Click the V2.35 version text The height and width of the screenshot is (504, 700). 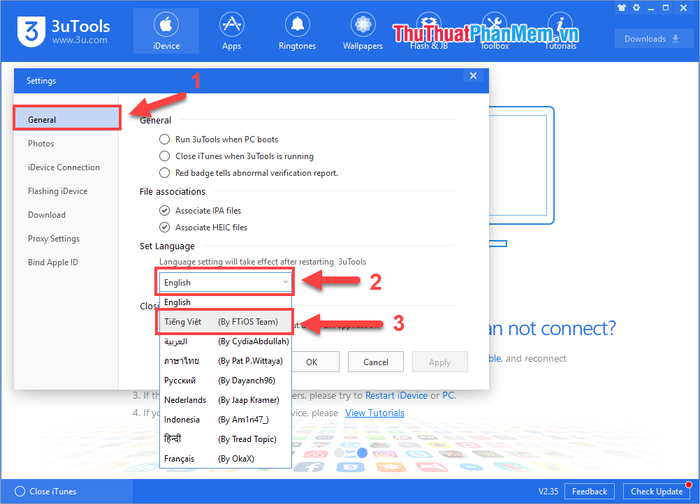tap(548, 492)
